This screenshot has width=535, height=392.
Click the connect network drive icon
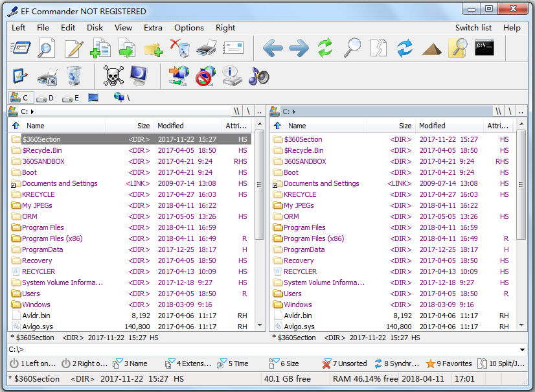pos(179,76)
